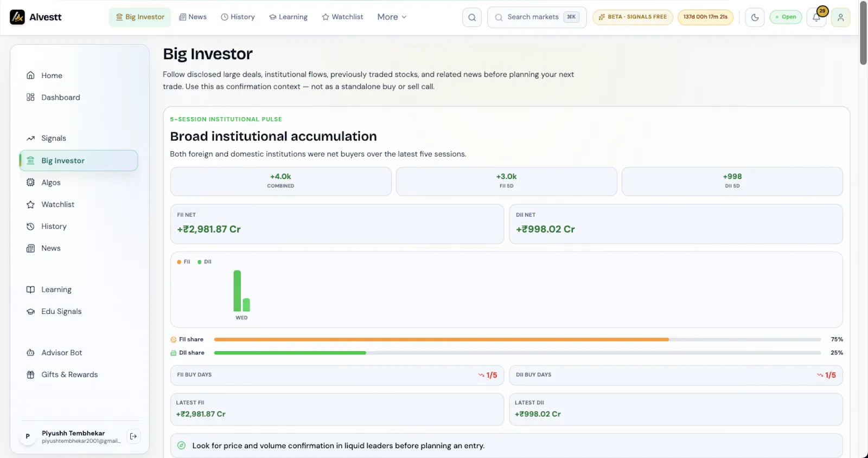Open the user profile icon
The image size is (868, 458).
pos(840,17)
